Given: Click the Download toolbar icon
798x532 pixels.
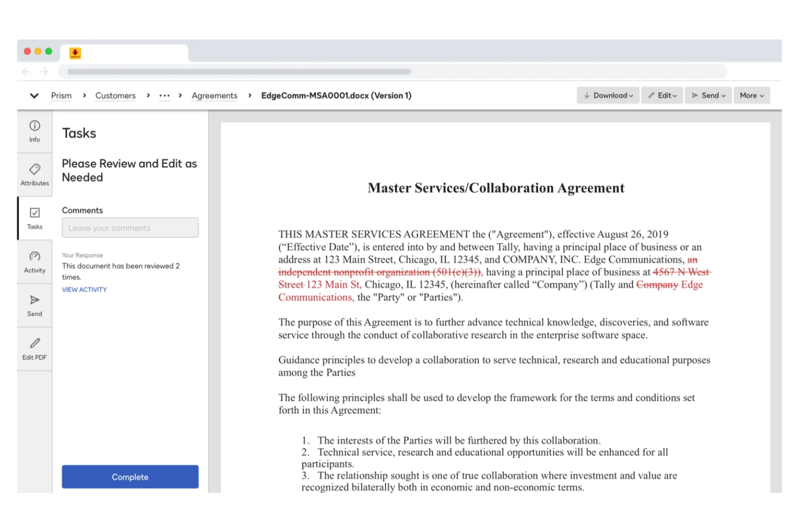Looking at the screenshot, I should (588, 95).
